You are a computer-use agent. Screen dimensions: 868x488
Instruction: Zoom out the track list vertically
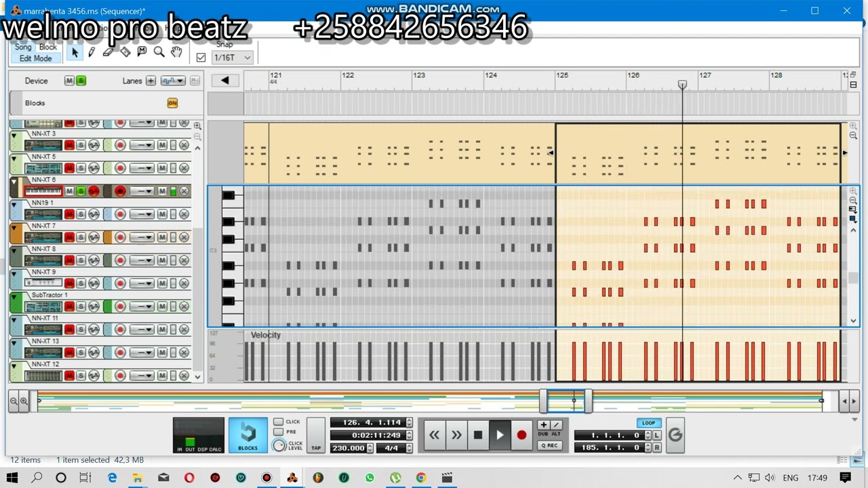point(197,136)
